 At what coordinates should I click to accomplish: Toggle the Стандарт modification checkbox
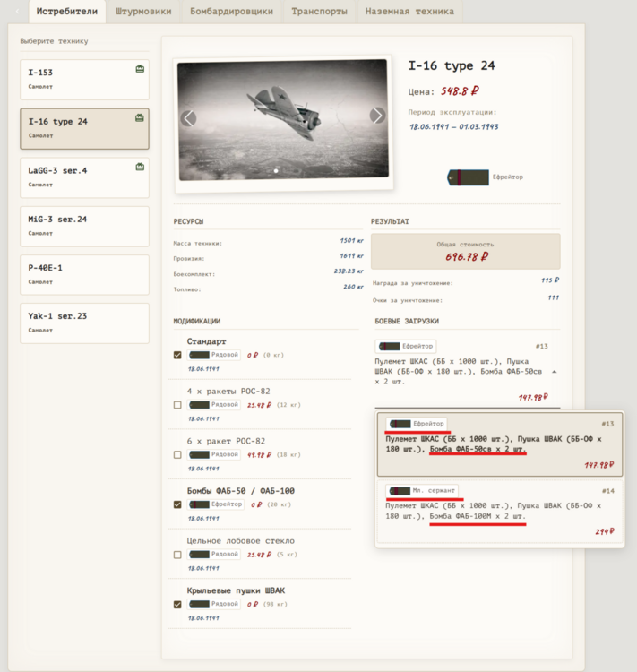pyautogui.click(x=177, y=355)
